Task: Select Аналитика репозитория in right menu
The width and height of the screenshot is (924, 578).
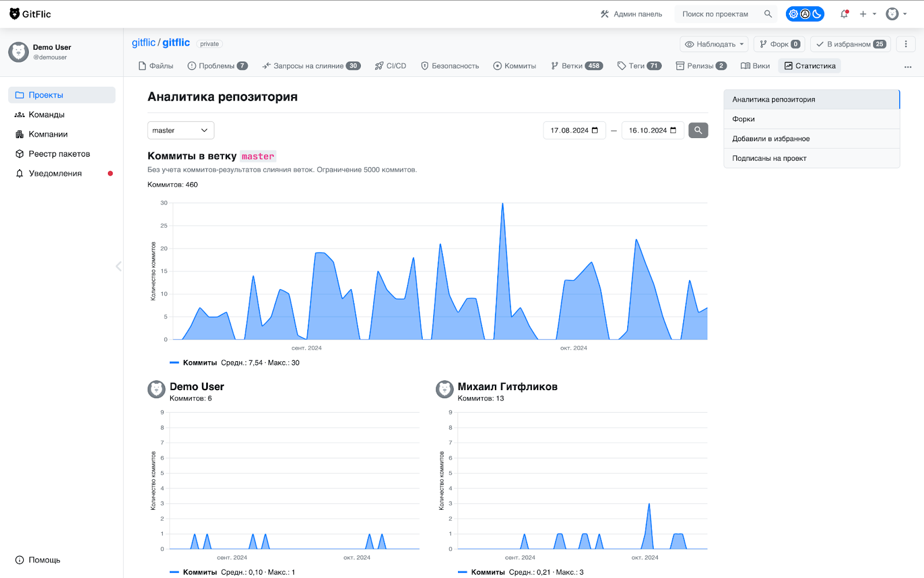Action: [x=811, y=99]
